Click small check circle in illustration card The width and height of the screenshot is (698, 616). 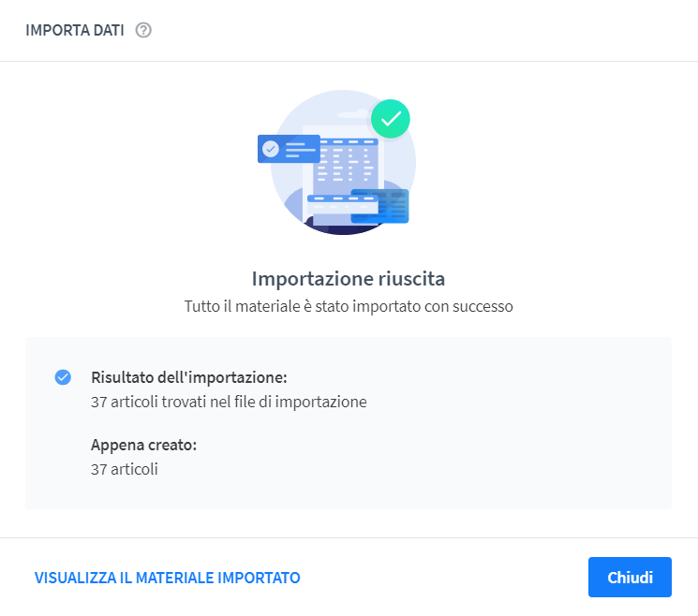click(x=270, y=149)
